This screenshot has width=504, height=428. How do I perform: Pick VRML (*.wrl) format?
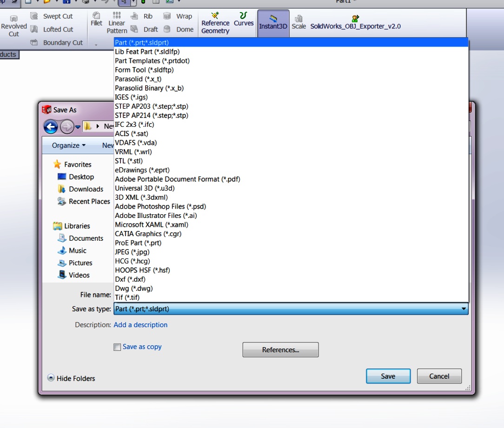tap(291, 151)
